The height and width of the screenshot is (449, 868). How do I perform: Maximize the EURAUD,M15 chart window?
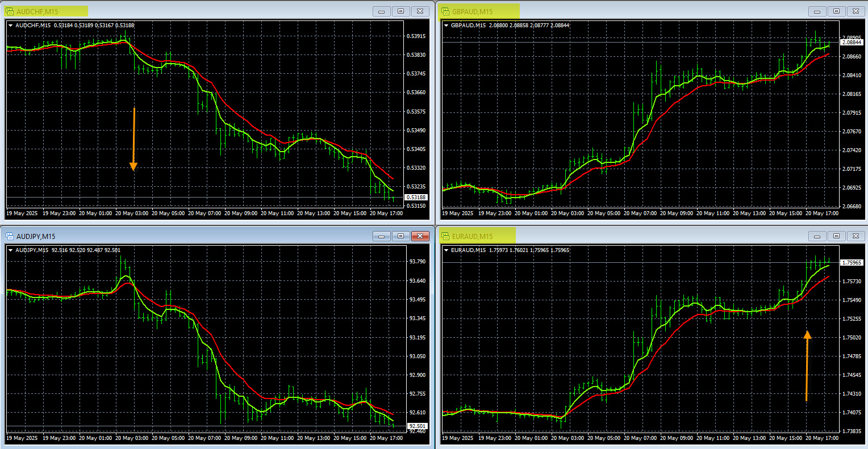click(x=836, y=236)
